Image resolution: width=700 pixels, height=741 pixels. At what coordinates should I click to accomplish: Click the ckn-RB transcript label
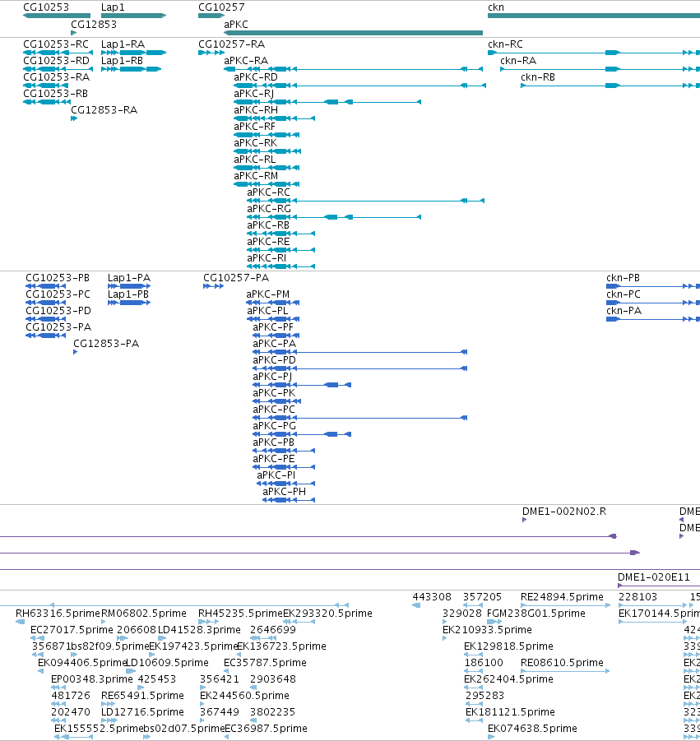538,77
